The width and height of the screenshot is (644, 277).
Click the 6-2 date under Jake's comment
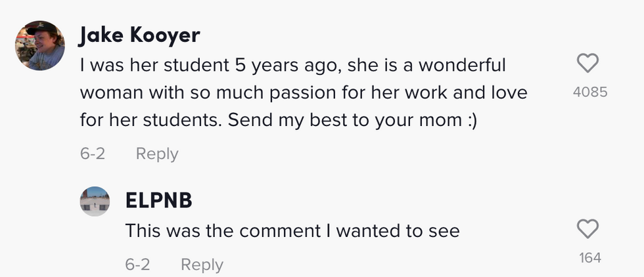(93, 154)
